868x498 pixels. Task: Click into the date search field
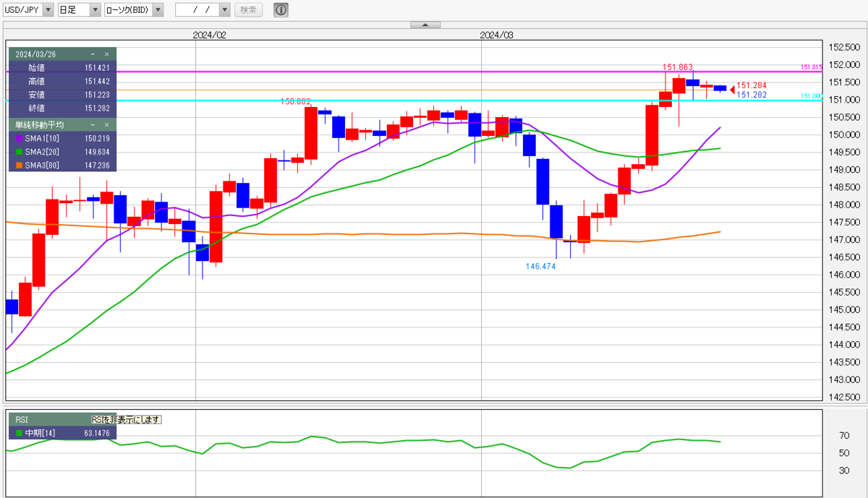tap(197, 9)
